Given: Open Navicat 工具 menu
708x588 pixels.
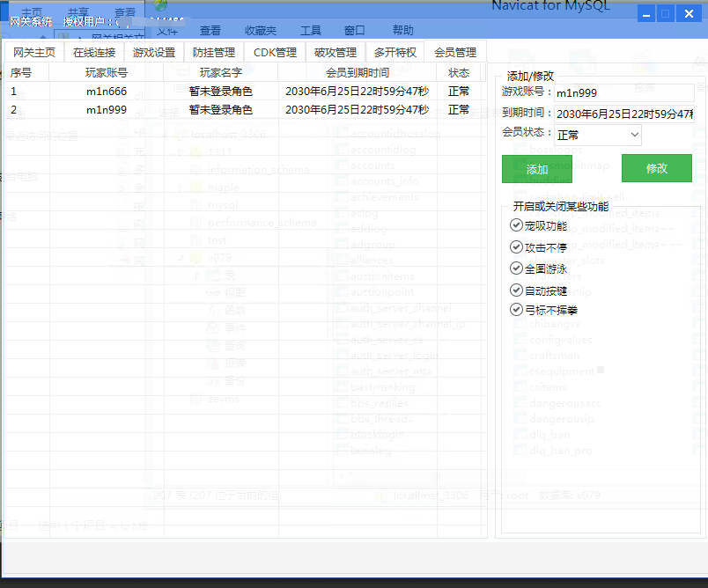Looking at the screenshot, I should point(311,30).
